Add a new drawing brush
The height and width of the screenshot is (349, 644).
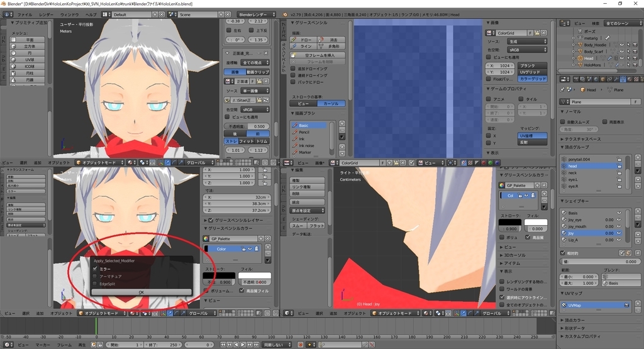click(x=341, y=123)
